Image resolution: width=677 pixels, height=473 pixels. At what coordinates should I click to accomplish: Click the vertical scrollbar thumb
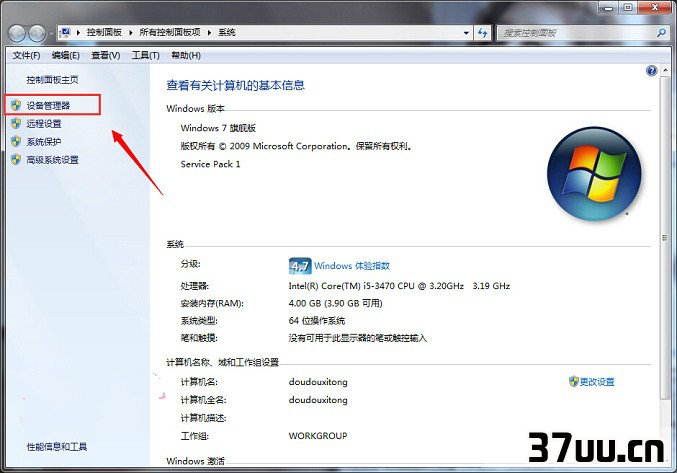pos(665,238)
